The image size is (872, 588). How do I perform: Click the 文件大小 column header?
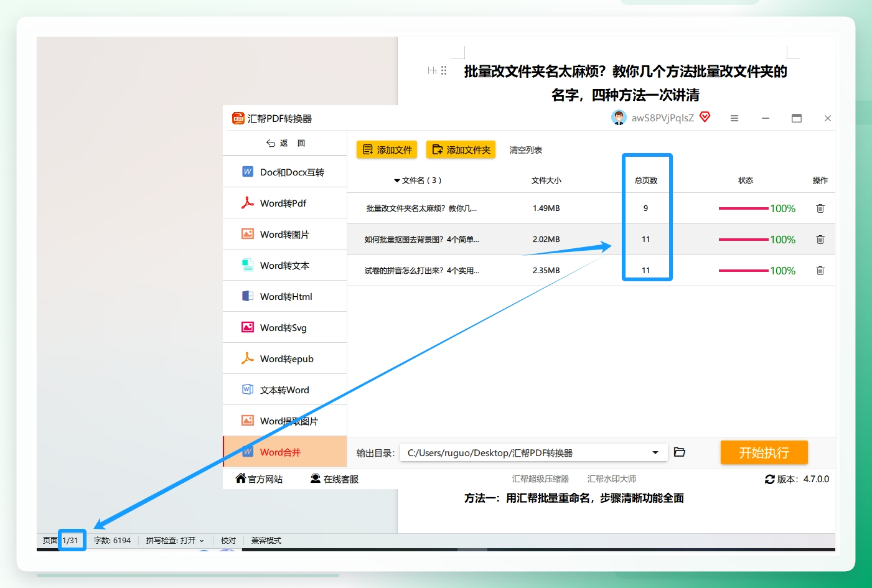pyautogui.click(x=546, y=180)
